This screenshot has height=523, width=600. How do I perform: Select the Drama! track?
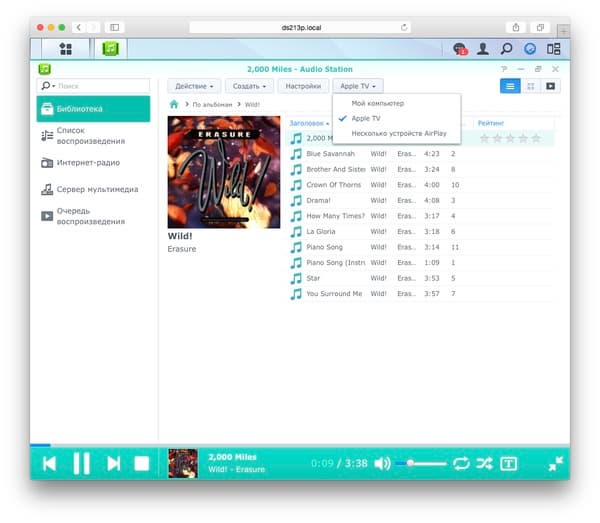click(420, 200)
